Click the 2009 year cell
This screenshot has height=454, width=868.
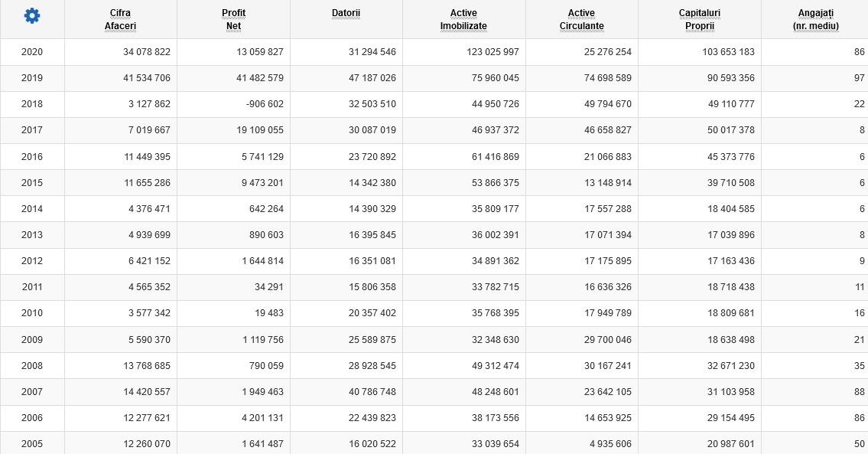coord(32,339)
